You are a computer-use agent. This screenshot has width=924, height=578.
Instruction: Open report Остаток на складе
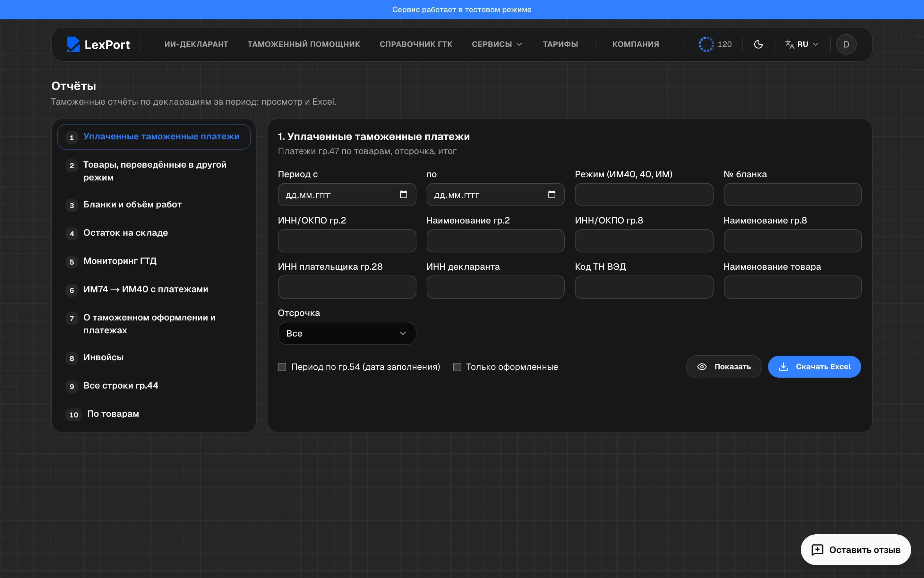(154, 233)
